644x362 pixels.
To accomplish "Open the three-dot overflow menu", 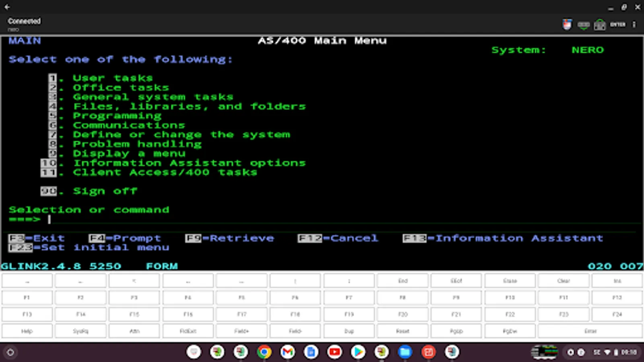I will [x=634, y=25].
